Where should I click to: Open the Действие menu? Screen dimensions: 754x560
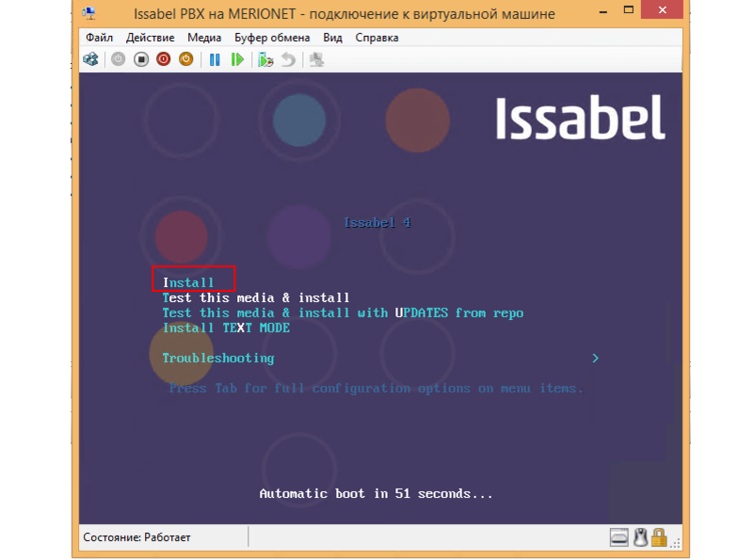pyautogui.click(x=150, y=38)
